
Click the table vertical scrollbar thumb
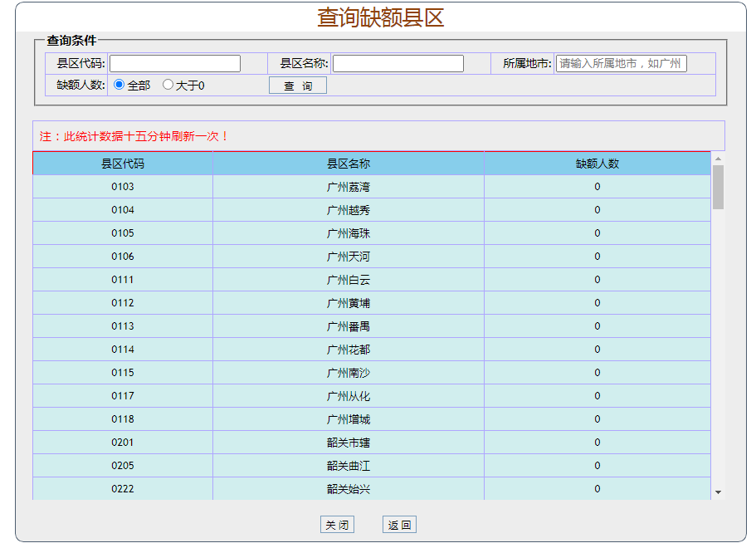tap(718, 187)
